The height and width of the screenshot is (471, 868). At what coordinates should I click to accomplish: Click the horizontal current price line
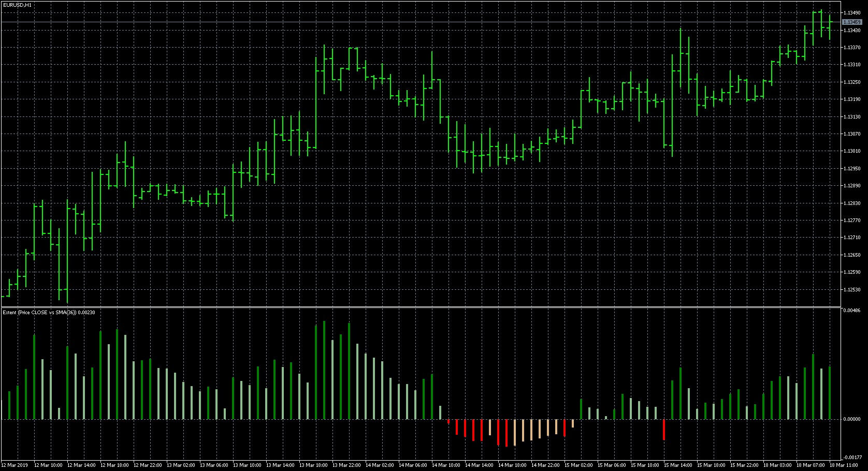[x=414, y=23]
